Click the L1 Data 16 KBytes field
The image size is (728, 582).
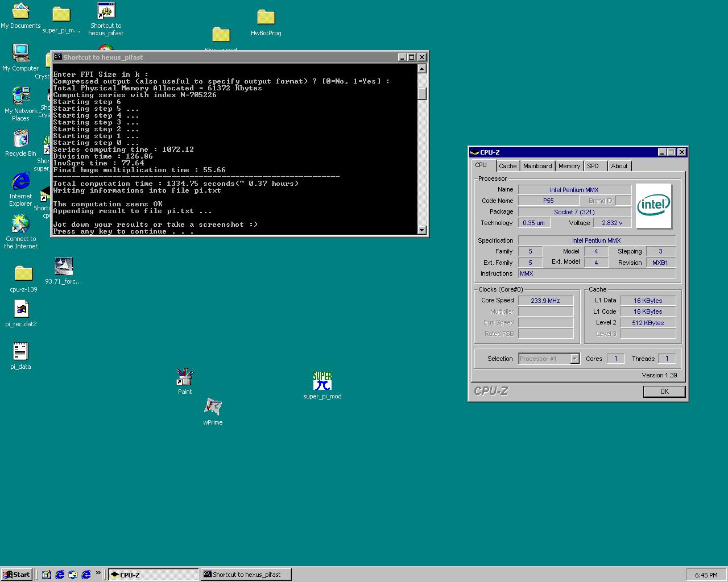648,301
